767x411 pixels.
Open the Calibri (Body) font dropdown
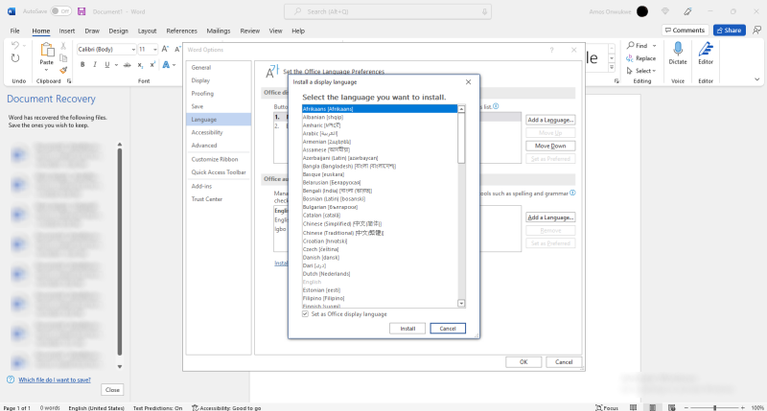coord(133,49)
